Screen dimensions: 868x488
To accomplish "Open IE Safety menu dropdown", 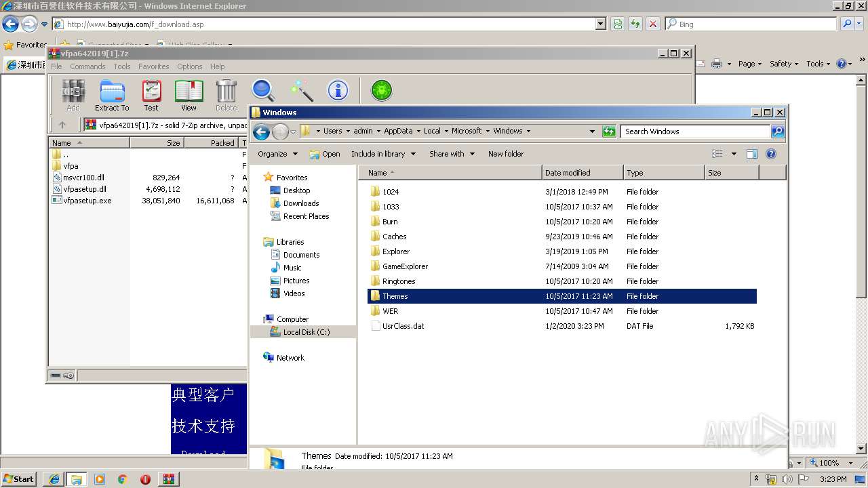I will (785, 64).
